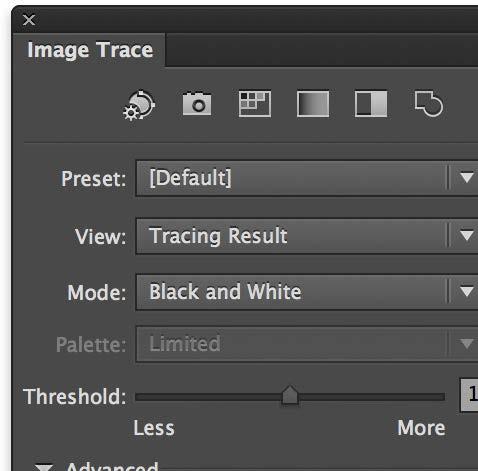Viewport: 478px width, 471px height.
Task: Open the Preset [Default] dropdown
Action: click(x=307, y=178)
